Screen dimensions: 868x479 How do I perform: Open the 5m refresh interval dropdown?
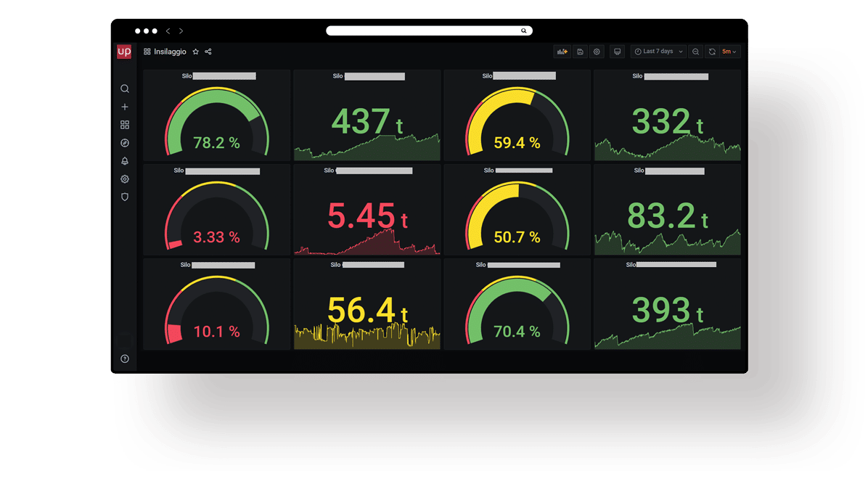point(729,52)
